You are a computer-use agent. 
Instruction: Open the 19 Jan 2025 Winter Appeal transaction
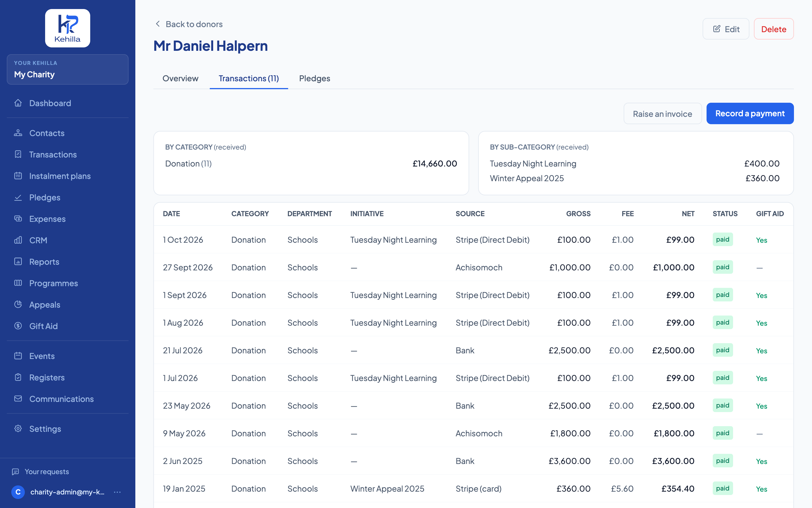click(x=473, y=489)
